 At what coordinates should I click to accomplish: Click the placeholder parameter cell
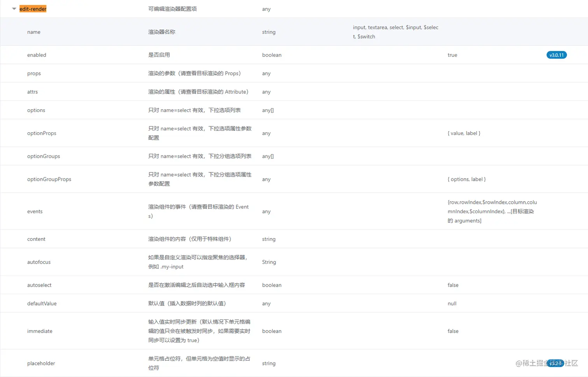click(x=41, y=363)
